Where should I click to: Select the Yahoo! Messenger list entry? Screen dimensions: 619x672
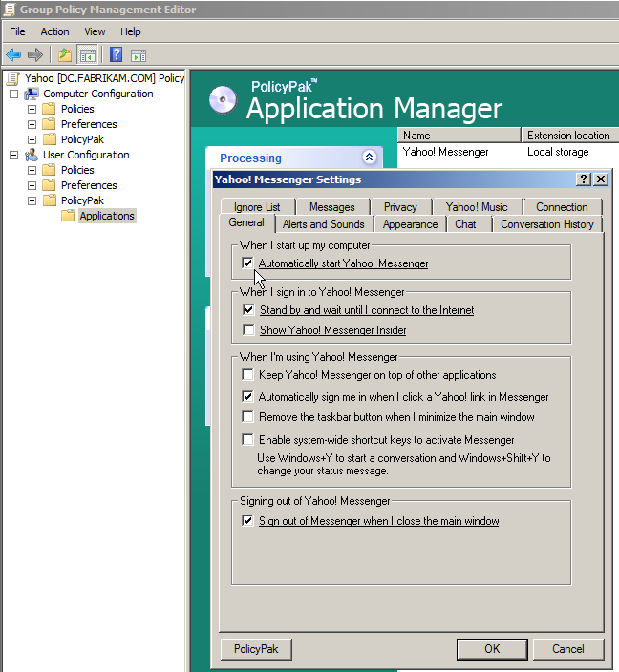[445, 152]
